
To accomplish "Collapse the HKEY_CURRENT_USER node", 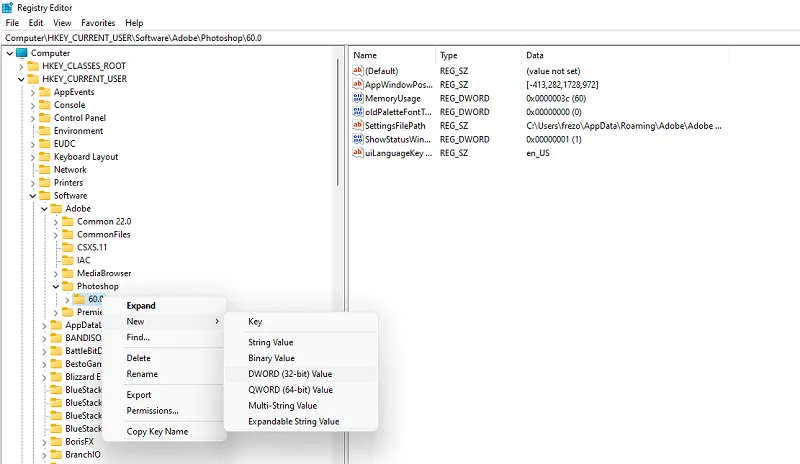I will [21, 79].
